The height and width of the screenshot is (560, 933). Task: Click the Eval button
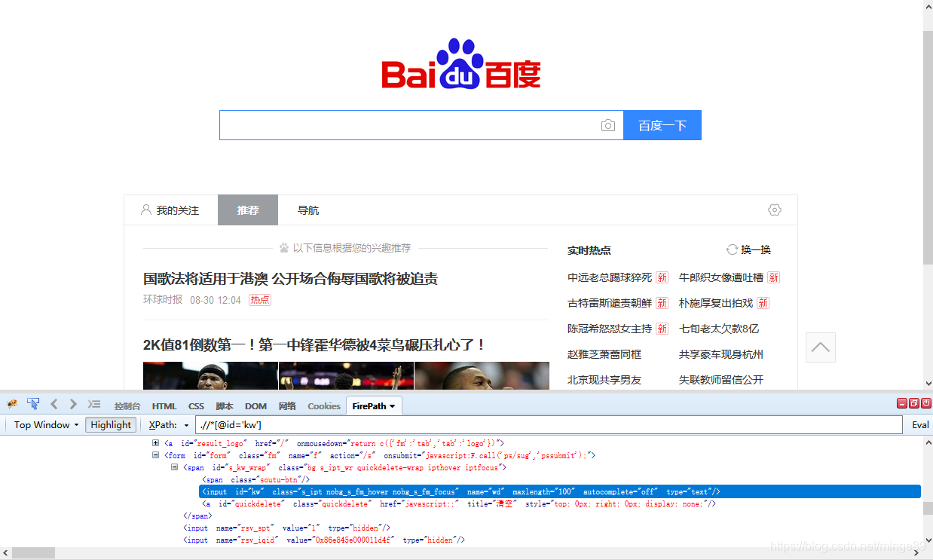[x=920, y=425]
